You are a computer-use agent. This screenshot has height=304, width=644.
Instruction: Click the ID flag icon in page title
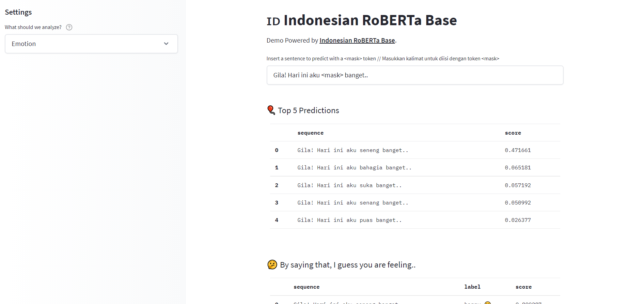click(273, 21)
